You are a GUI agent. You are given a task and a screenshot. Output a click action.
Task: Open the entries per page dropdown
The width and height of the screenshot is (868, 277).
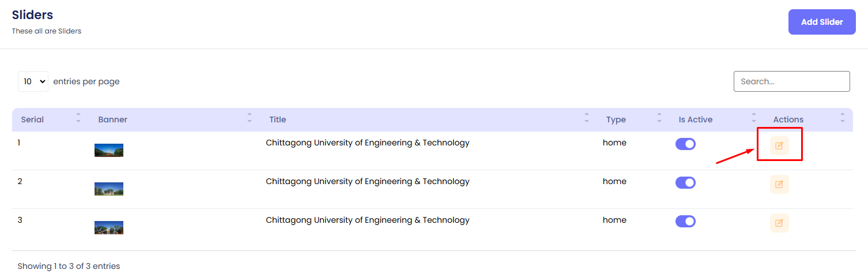pos(33,81)
